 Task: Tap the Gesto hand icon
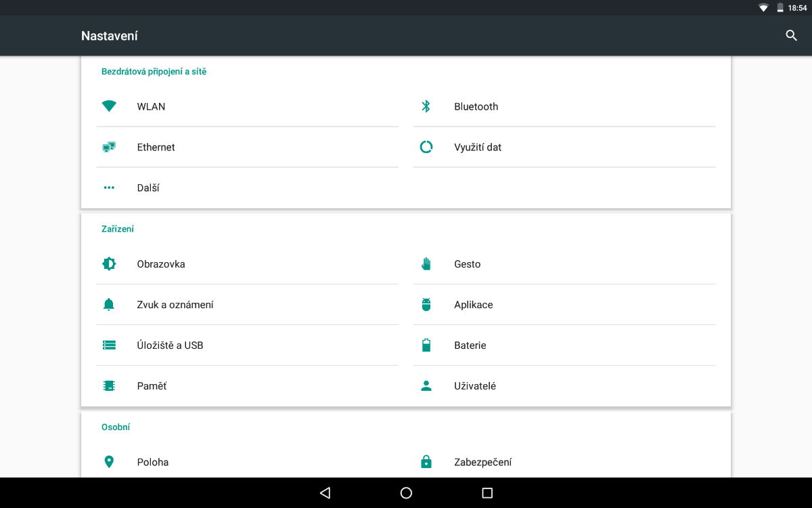[426, 264]
